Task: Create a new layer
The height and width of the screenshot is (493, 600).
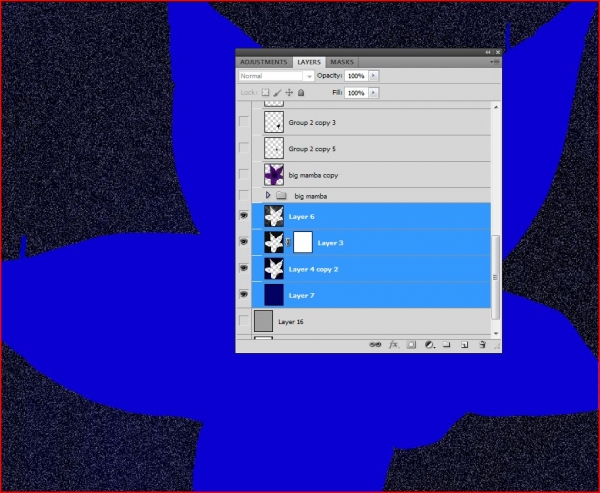Action: (x=465, y=345)
